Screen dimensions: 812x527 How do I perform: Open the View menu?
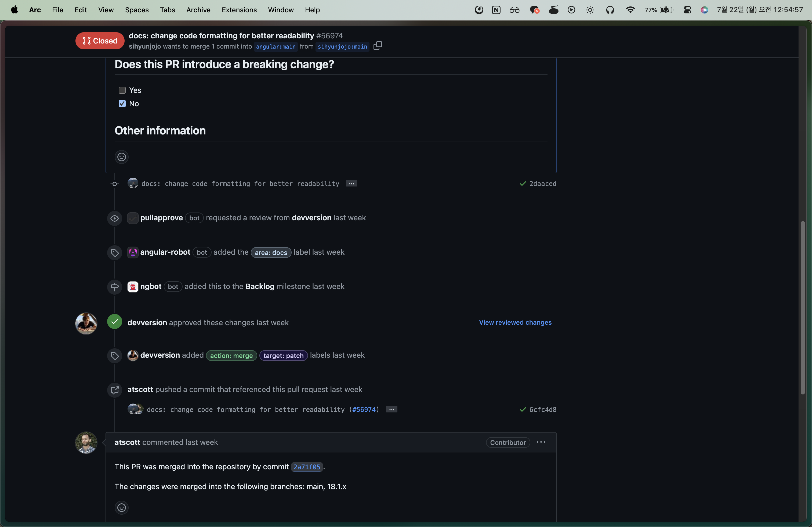tap(106, 10)
